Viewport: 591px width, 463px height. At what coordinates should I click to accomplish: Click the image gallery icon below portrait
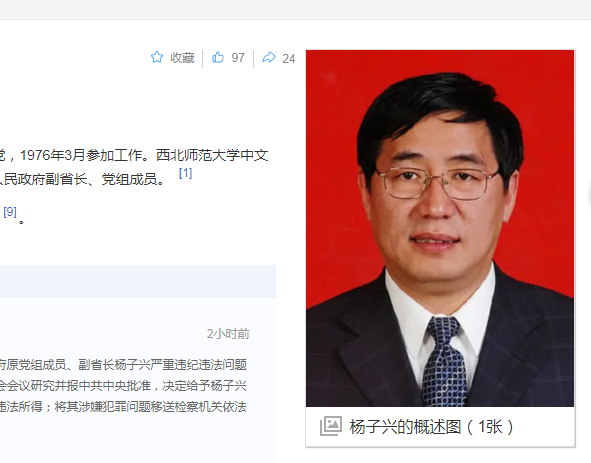(x=331, y=426)
